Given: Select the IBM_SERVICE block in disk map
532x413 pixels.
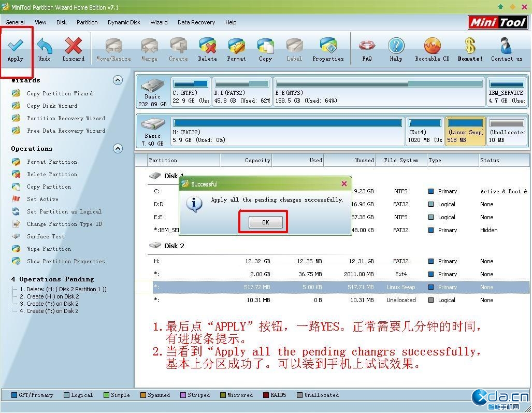Looking at the screenshot, I should click(507, 91).
